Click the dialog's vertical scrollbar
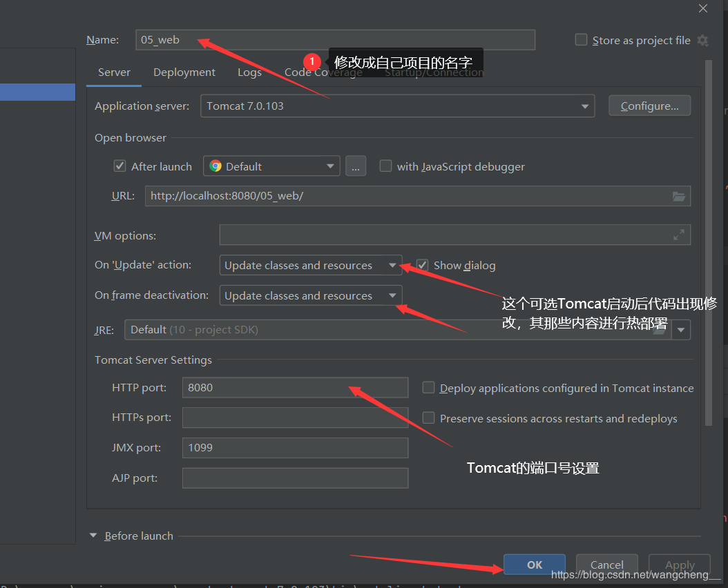728x588 pixels. click(x=708, y=243)
